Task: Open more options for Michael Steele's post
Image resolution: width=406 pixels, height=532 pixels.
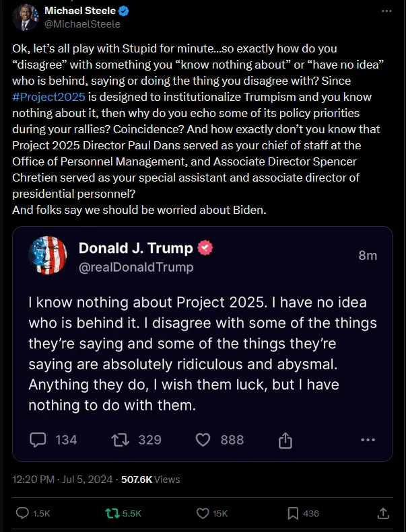Action: 386,11
